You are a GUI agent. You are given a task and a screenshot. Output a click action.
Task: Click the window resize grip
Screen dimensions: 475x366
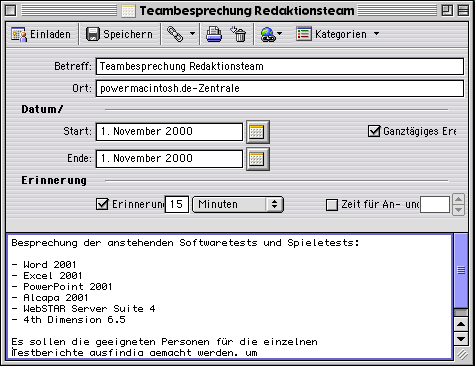462,354
